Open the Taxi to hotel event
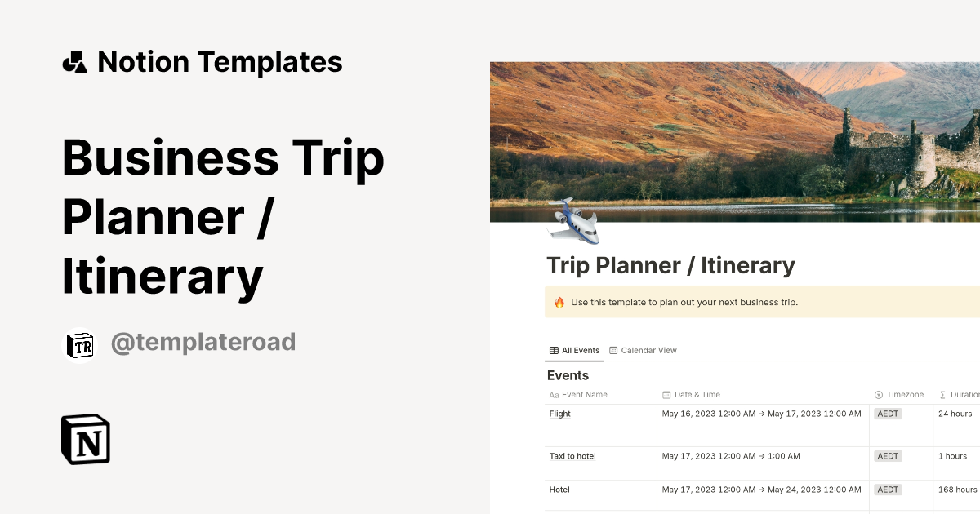 [x=572, y=456]
